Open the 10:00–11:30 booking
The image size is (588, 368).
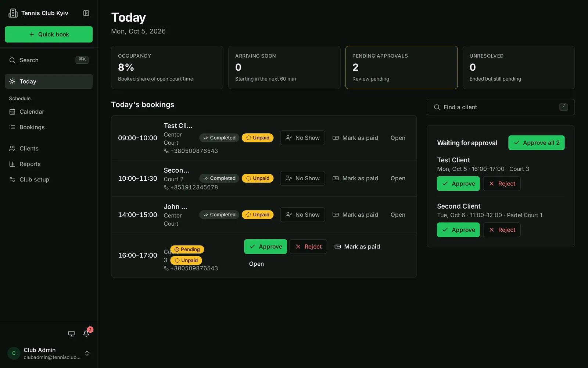[x=398, y=178]
